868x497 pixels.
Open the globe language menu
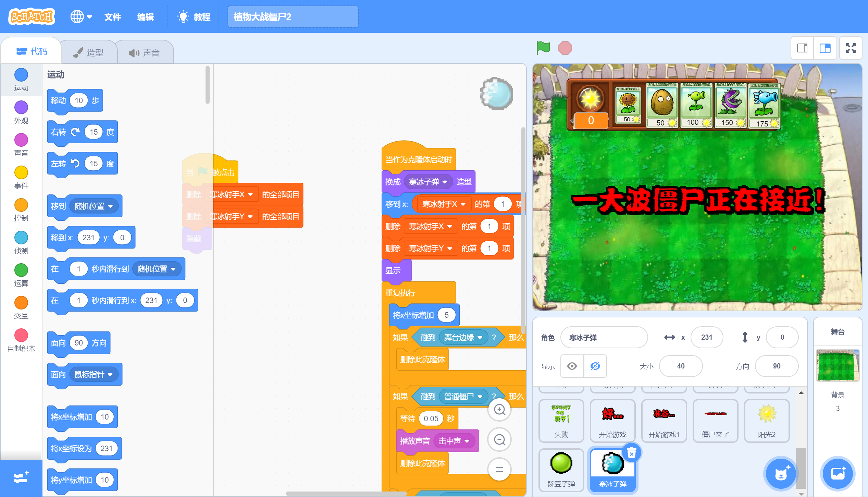click(81, 16)
